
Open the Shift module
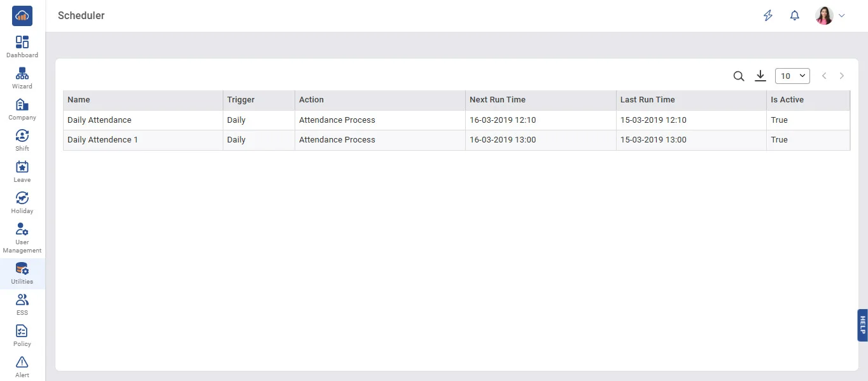tap(22, 137)
